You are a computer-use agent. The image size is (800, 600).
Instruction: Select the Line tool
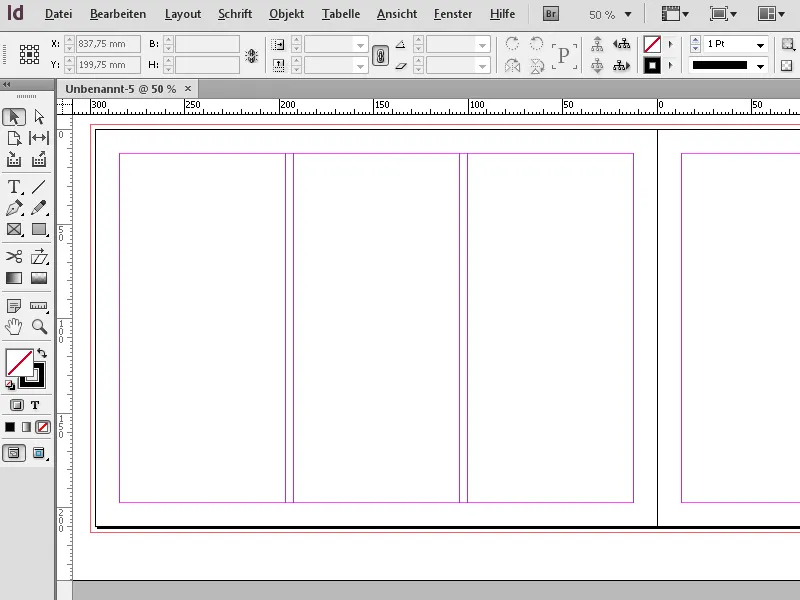[39, 187]
